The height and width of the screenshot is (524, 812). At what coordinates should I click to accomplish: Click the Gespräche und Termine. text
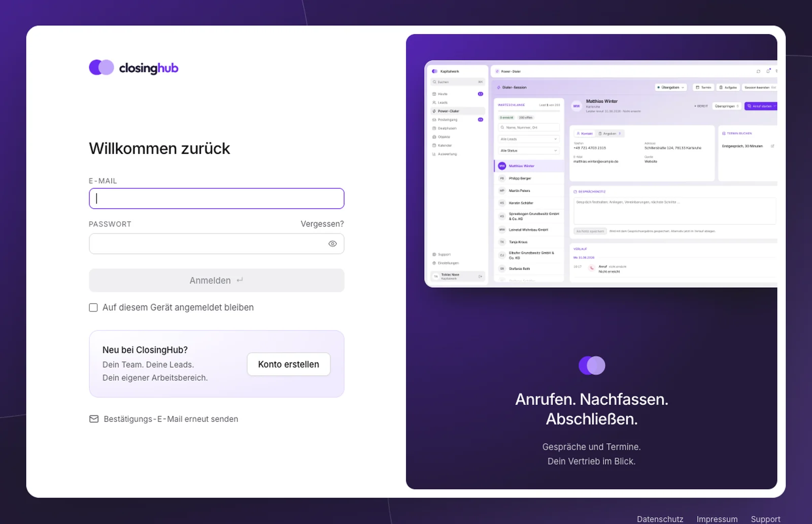[x=592, y=447]
